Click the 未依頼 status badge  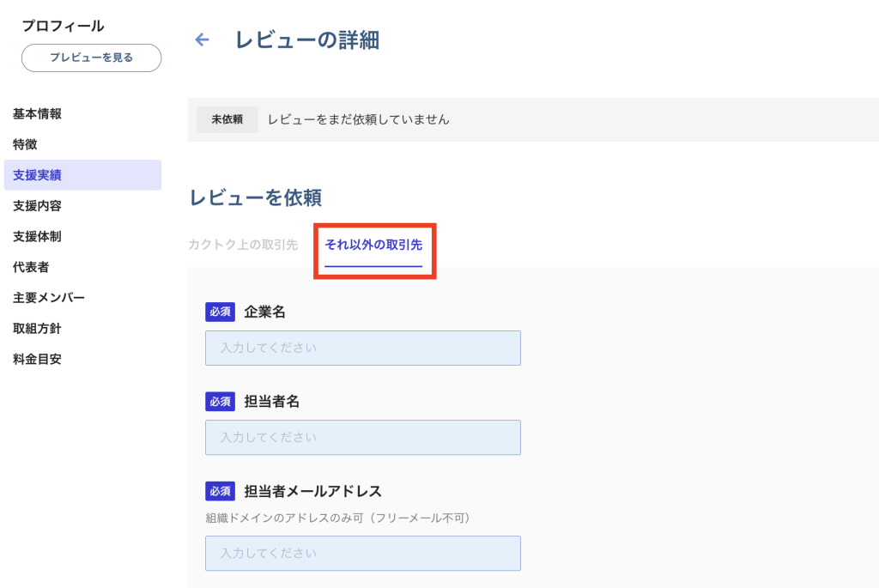(227, 119)
